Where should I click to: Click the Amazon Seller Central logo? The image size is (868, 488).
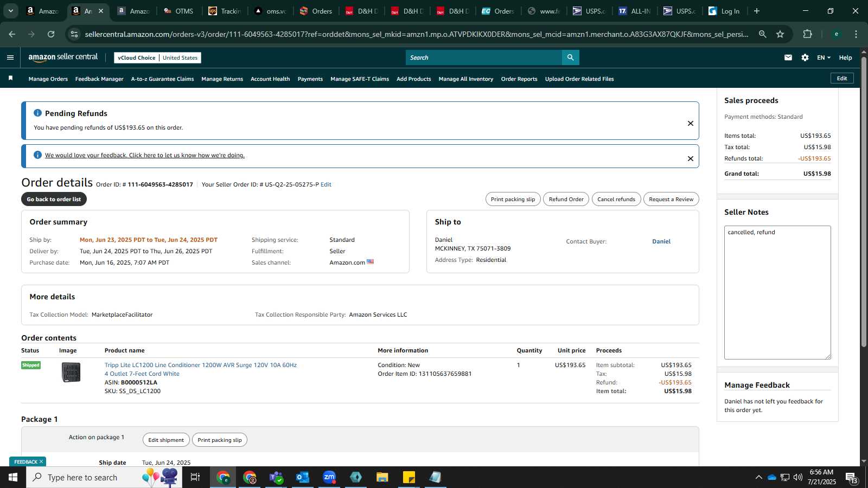(x=63, y=57)
